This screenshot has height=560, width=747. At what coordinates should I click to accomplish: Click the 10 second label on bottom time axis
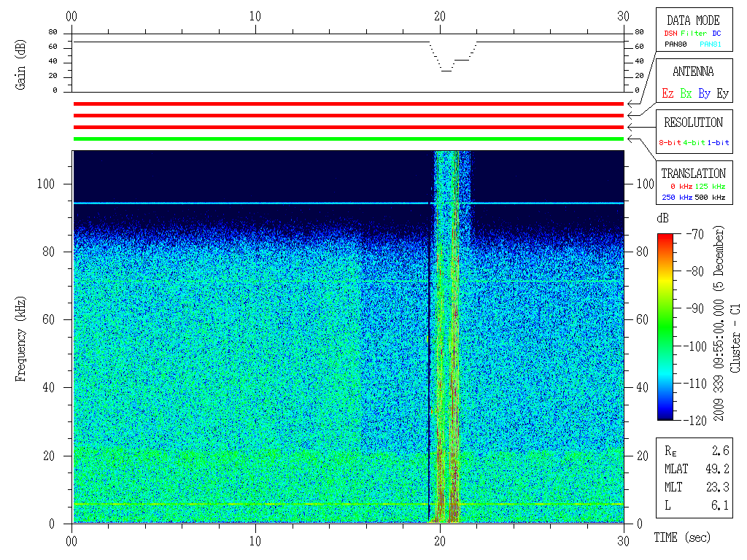tap(255, 541)
